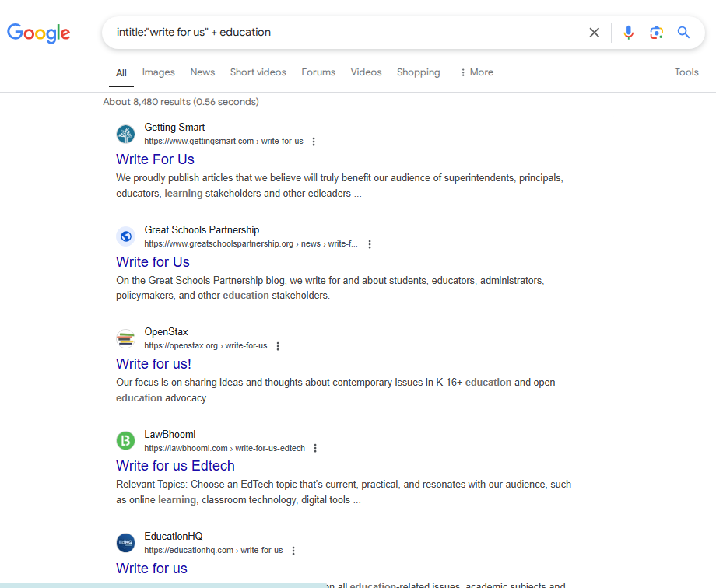Switch to the Images tab

(x=159, y=72)
